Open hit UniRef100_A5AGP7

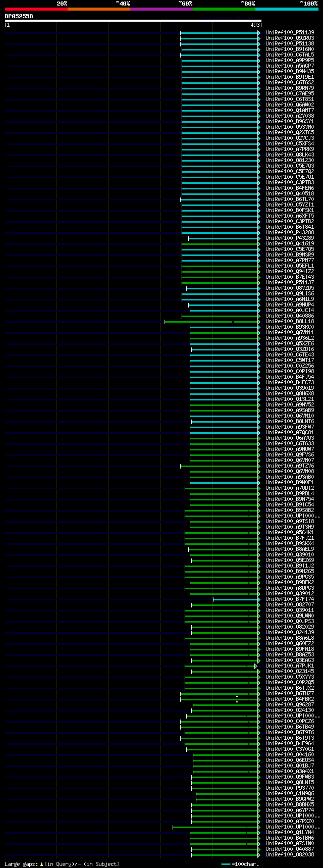click(290, 66)
